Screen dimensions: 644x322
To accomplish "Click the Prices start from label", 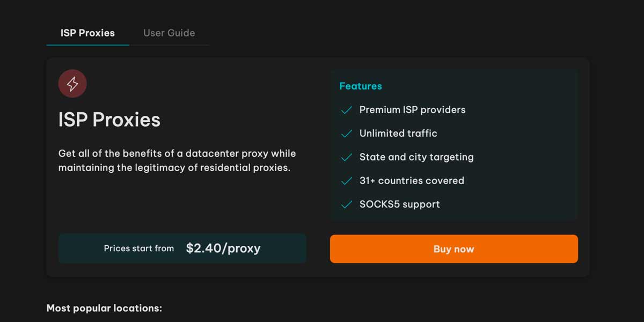I will coord(139,248).
